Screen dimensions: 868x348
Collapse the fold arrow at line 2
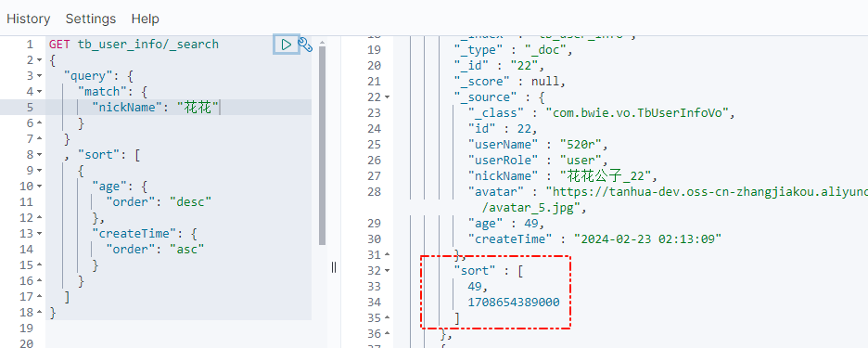tap(39, 59)
